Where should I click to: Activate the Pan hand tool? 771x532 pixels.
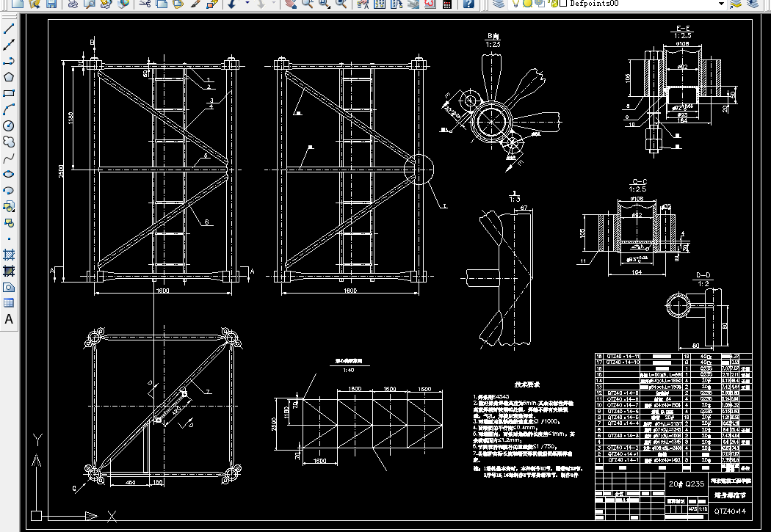[291, 4]
